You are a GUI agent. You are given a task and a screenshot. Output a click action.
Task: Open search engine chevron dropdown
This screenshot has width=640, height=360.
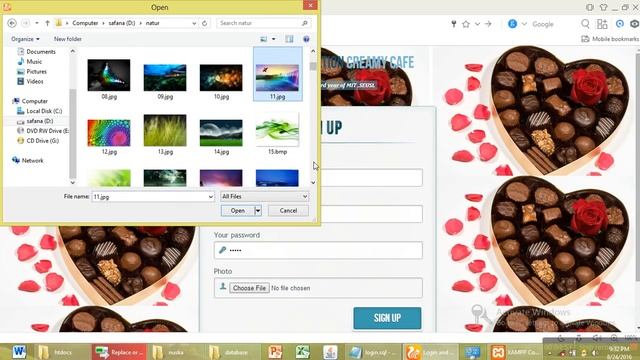524,24
